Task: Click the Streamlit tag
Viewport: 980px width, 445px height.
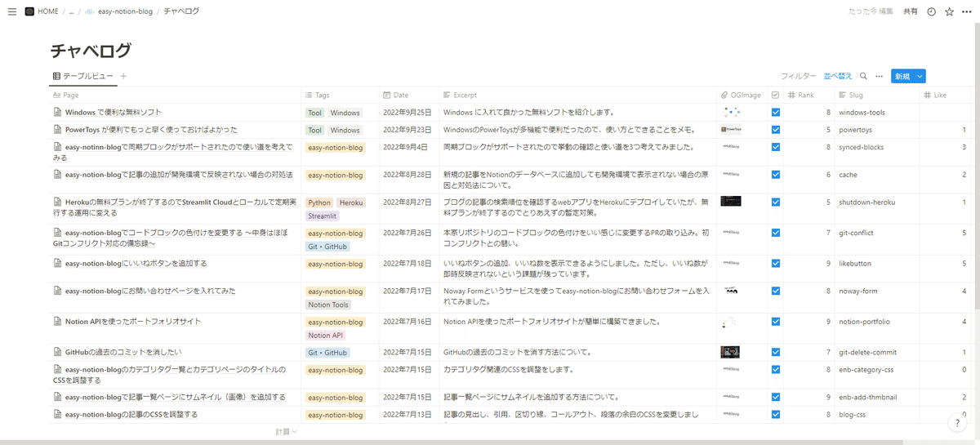Action: pos(323,216)
